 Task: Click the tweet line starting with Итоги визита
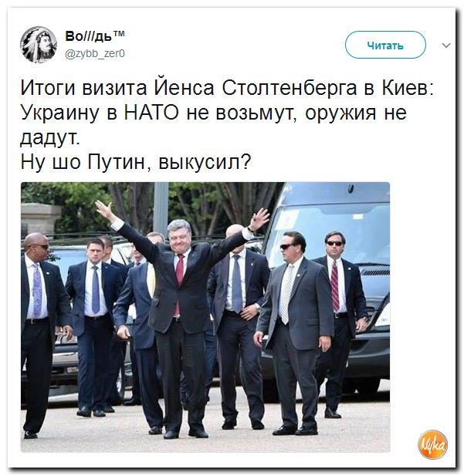(227, 88)
